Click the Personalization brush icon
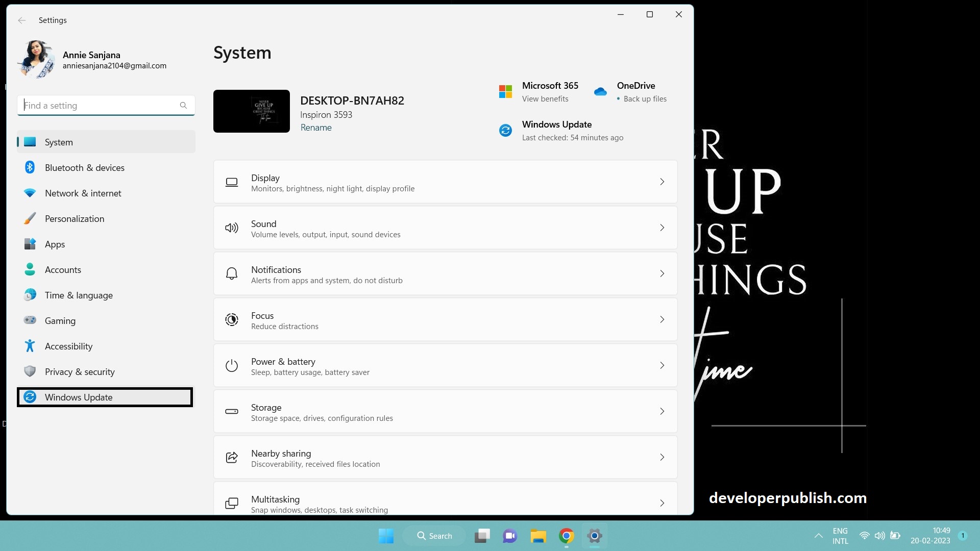Screen dimensions: 980x551 [x=30, y=218]
